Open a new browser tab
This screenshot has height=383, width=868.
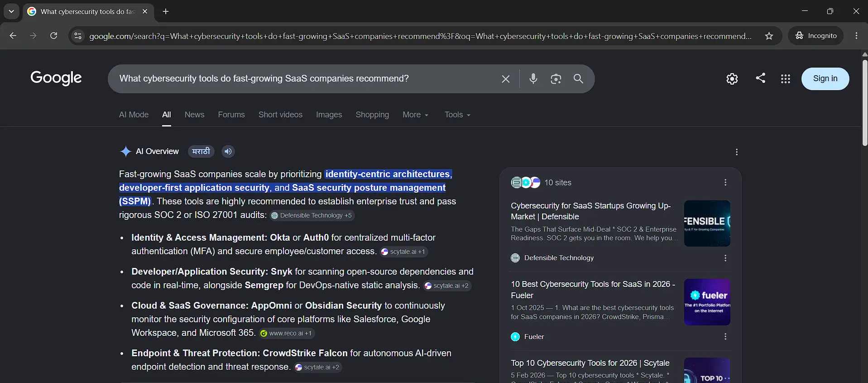point(166,11)
